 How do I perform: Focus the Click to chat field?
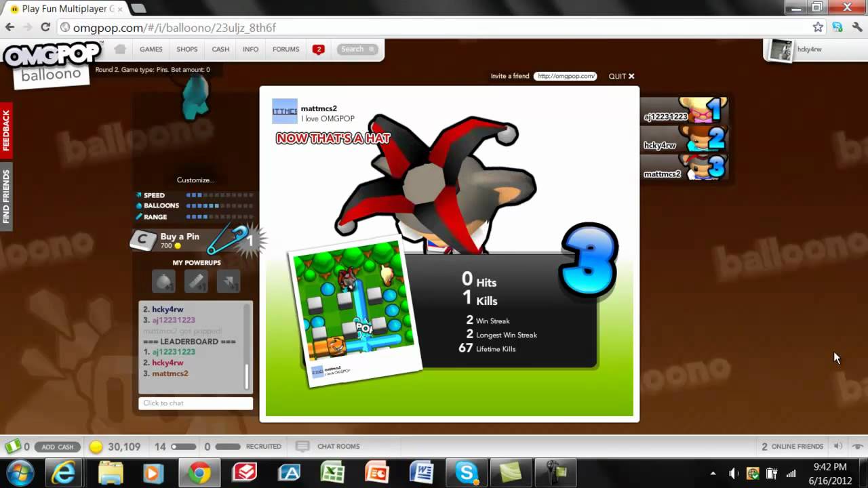click(195, 403)
